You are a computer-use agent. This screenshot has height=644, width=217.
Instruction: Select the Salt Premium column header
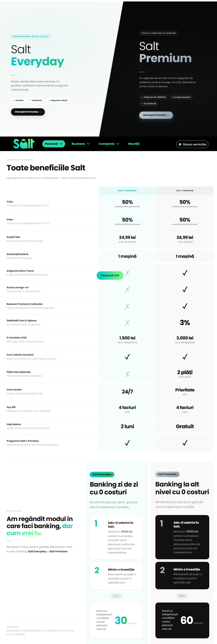tap(185, 191)
